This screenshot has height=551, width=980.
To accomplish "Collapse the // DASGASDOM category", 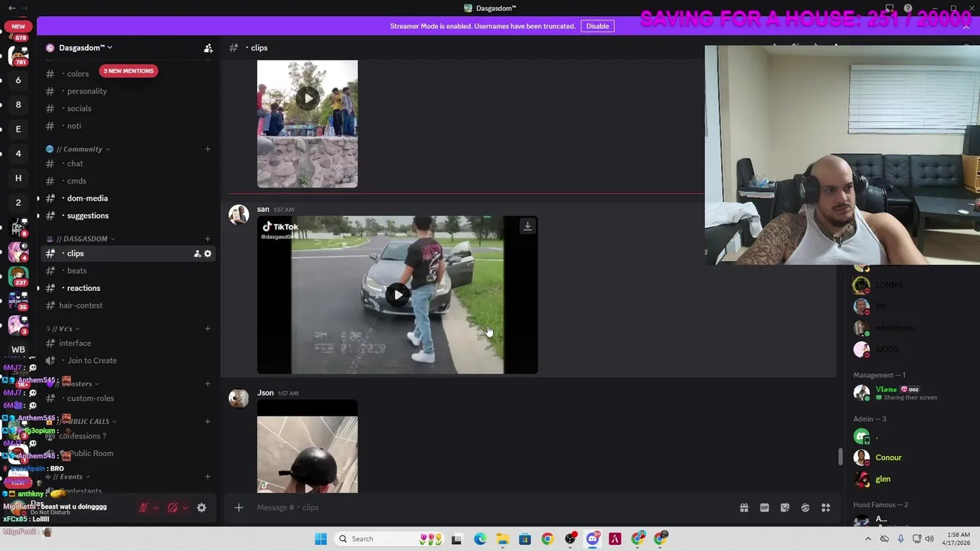I will [80, 239].
